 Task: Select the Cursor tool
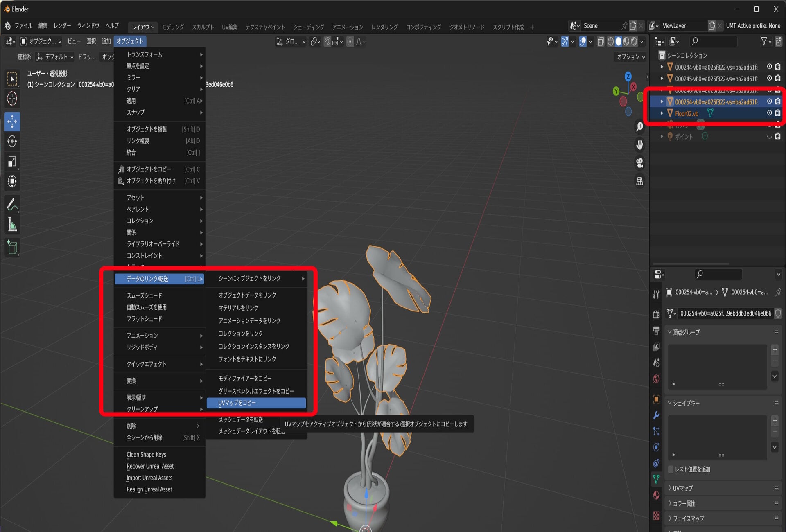click(12, 99)
